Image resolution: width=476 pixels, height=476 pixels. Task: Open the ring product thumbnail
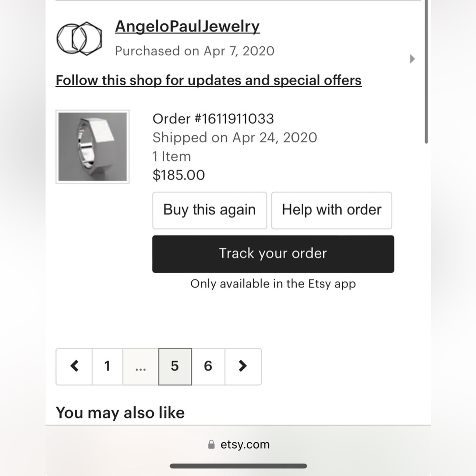coord(92,147)
